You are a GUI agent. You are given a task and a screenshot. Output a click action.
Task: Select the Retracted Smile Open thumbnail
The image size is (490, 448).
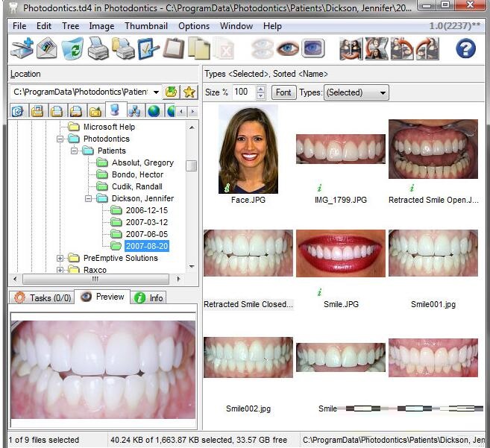pyautogui.click(x=433, y=149)
